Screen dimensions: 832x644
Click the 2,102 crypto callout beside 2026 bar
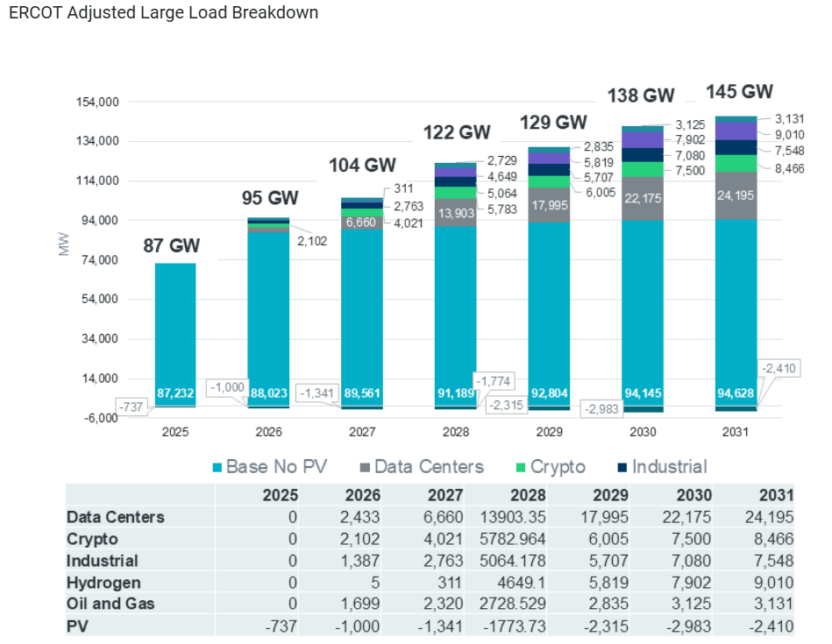pos(312,241)
